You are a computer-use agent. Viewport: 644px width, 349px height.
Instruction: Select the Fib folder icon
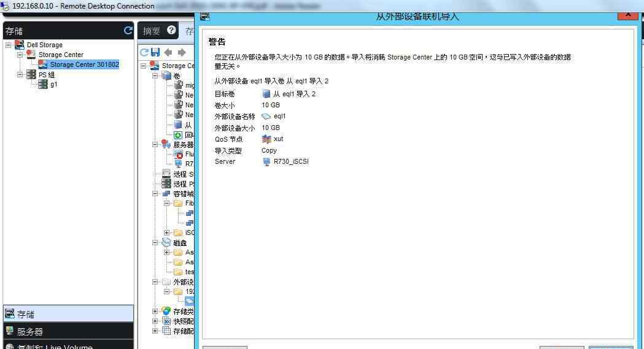(178, 203)
